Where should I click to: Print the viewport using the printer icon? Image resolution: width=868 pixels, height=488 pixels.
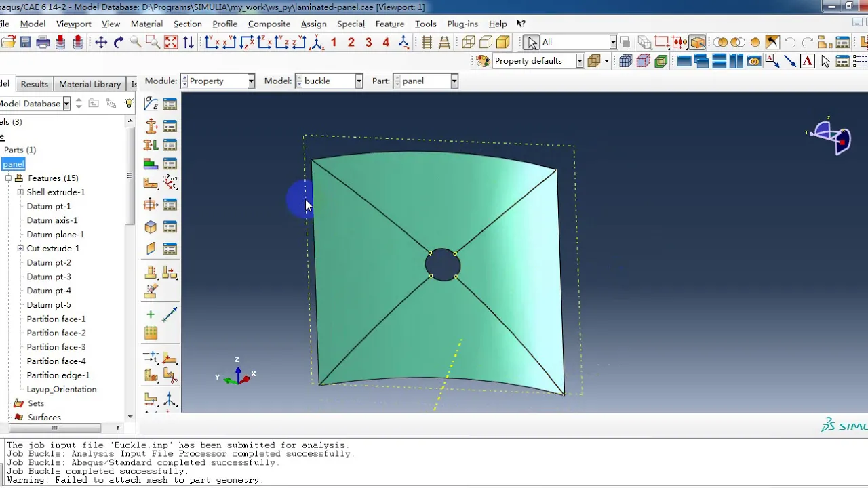tap(43, 42)
